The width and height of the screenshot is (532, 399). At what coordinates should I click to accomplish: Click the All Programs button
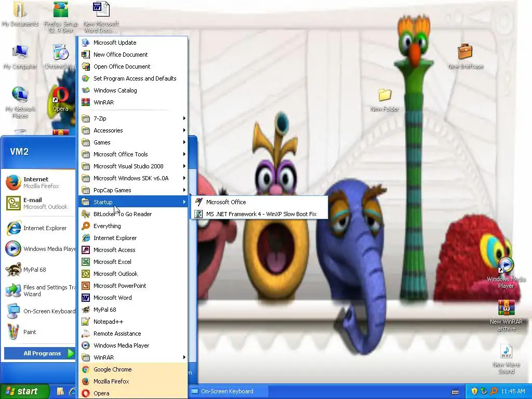pos(39,353)
